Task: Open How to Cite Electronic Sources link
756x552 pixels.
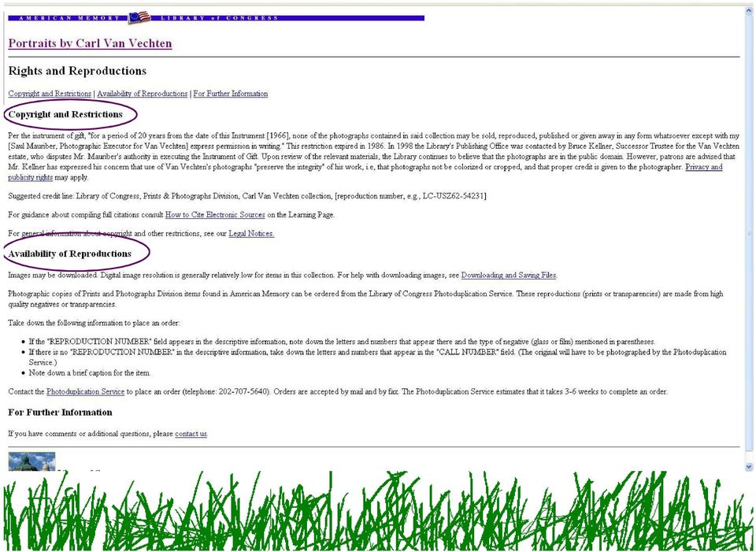Action: [x=215, y=214]
